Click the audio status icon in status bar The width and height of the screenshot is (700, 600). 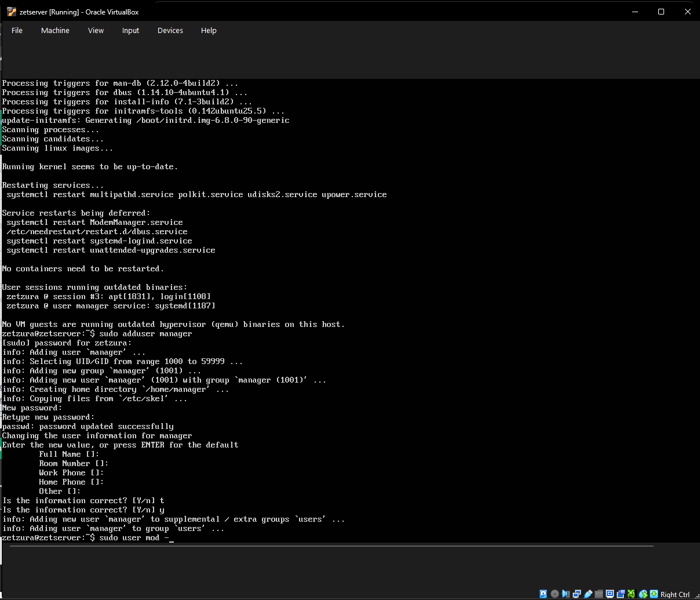[x=566, y=594]
